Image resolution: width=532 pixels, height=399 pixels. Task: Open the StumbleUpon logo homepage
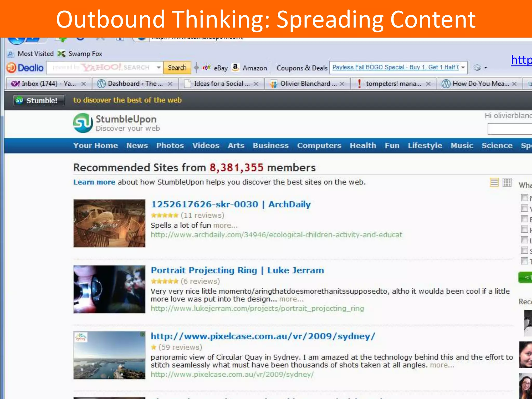coord(116,123)
